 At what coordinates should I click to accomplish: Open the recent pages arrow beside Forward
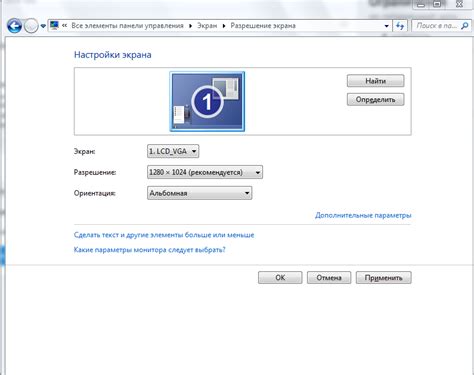pyautogui.click(x=43, y=26)
